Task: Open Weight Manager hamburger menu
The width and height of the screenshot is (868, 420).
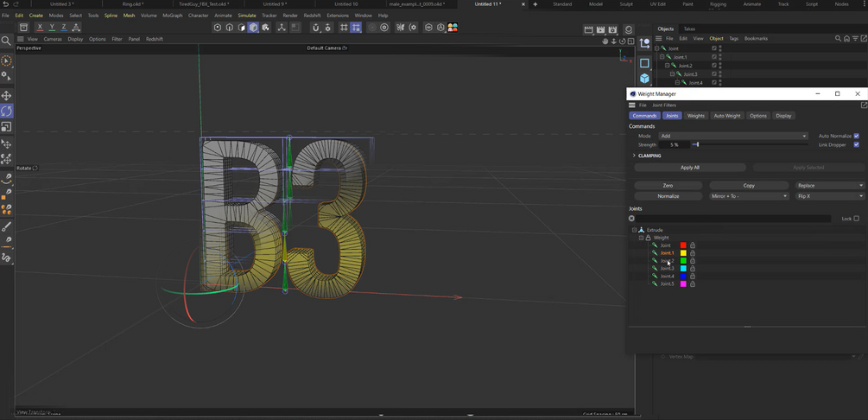Action: click(632, 105)
